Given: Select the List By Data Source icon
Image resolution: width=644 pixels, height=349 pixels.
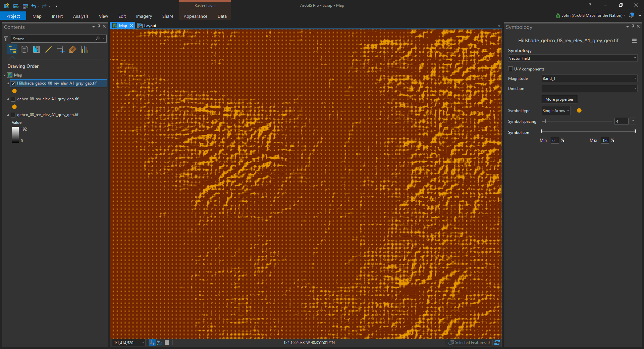Looking at the screenshot, I should point(24,50).
